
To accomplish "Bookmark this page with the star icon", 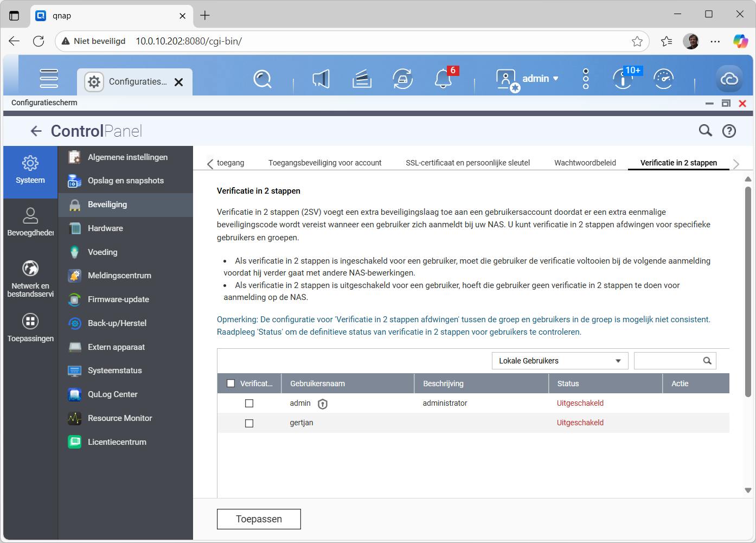I will [637, 41].
